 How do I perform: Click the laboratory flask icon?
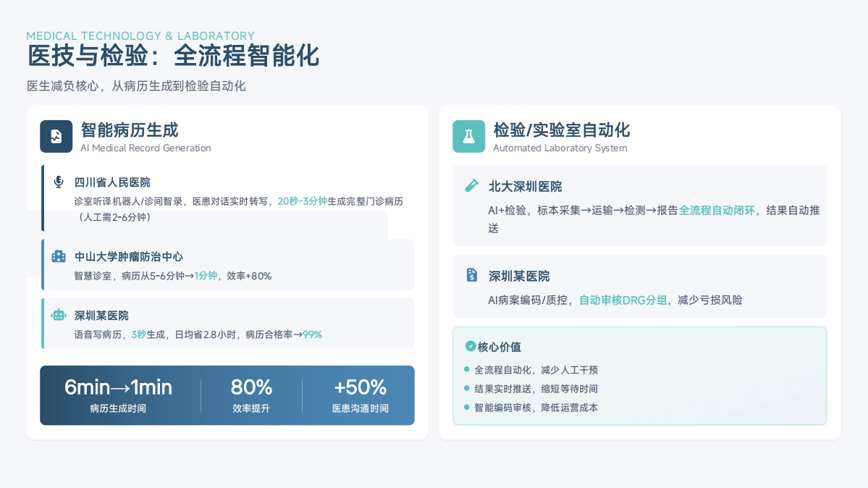pyautogui.click(x=468, y=136)
